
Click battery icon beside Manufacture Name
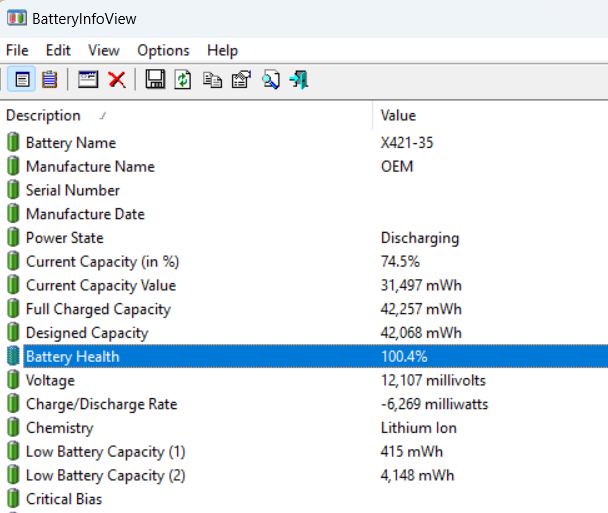(13, 166)
